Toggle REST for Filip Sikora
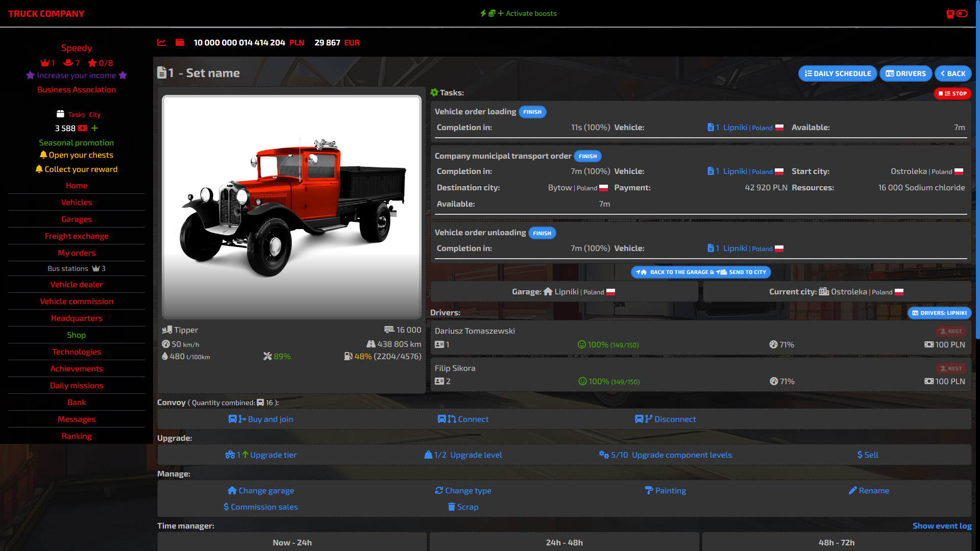Image resolution: width=980 pixels, height=551 pixels. coord(951,368)
